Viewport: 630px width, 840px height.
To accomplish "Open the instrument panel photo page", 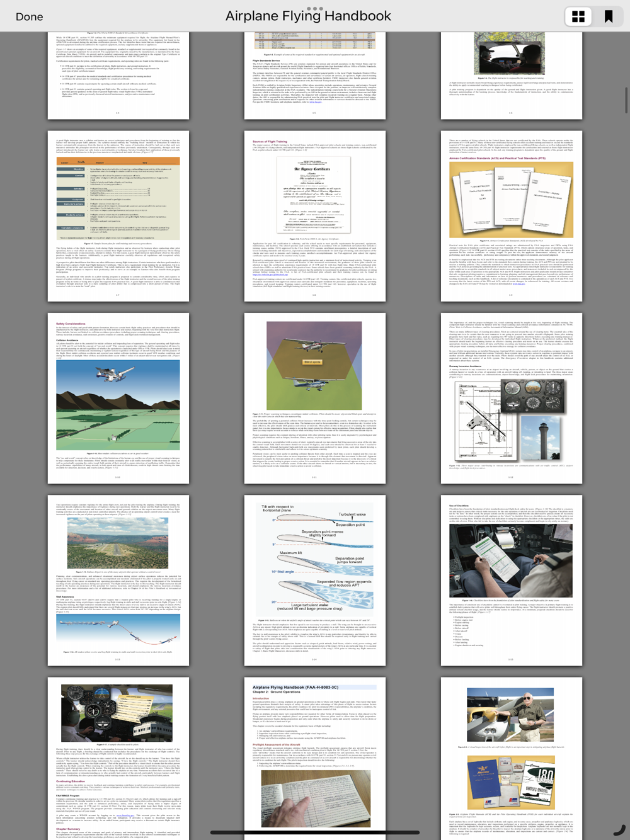I will 118,758.
